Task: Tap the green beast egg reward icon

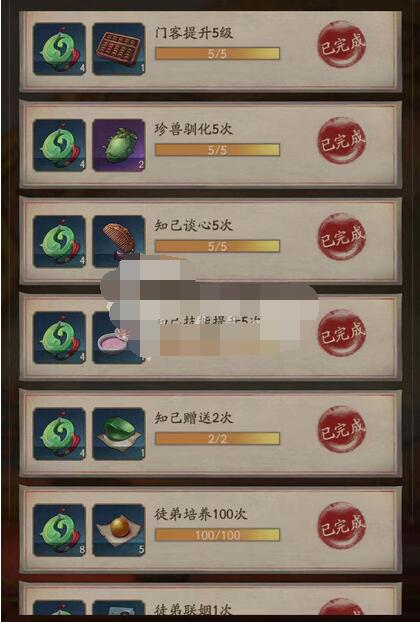Action: click(119, 145)
